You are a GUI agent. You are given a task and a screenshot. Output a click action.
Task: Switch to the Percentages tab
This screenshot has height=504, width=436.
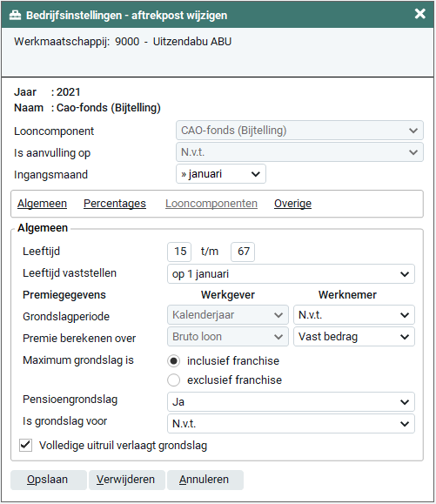pos(115,204)
